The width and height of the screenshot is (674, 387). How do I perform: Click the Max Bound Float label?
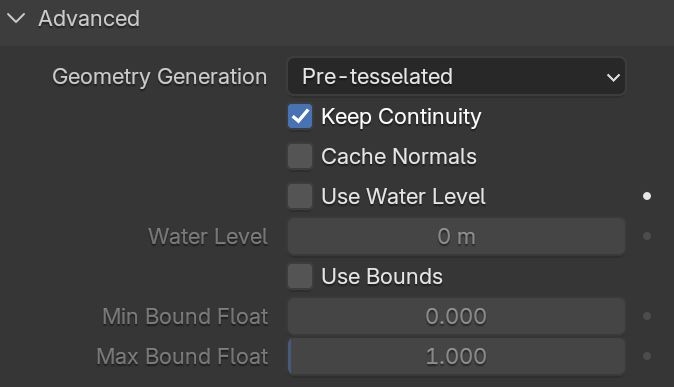point(182,356)
